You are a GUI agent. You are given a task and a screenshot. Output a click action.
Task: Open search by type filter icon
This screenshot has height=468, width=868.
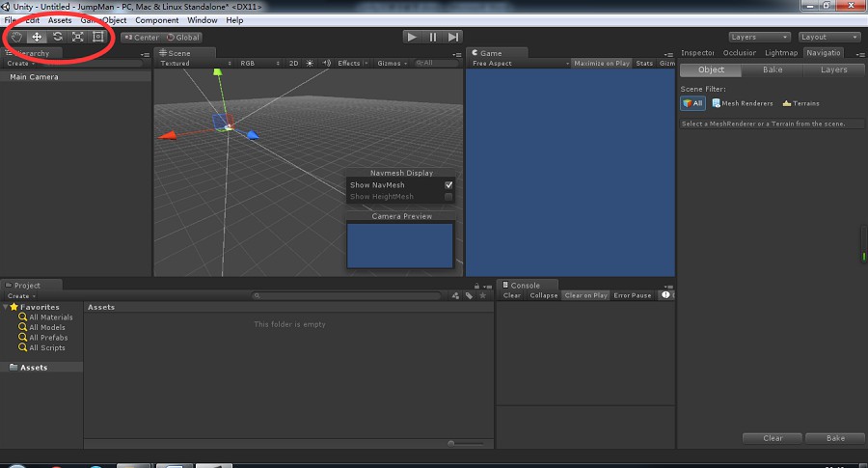click(x=455, y=295)
